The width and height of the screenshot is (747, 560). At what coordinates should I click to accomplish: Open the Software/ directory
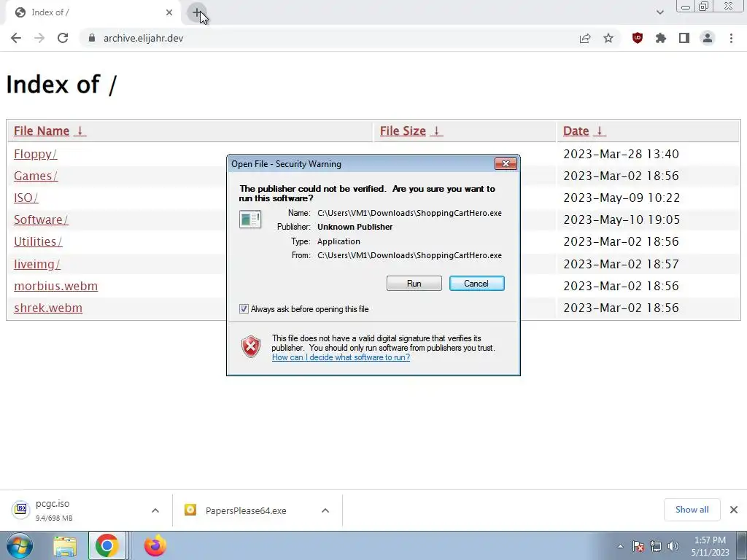pos(41,220)
